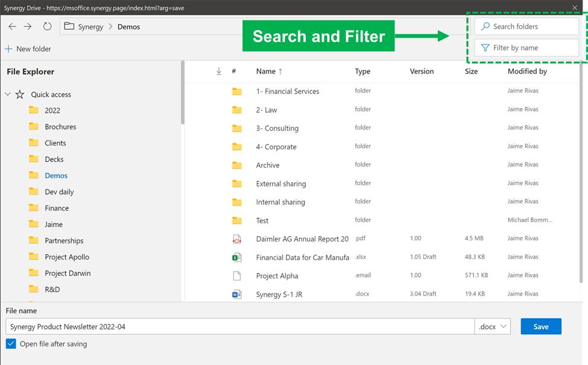Click the Quick access star icon
This screenshot has width=588, height=365.
point(20,95)
